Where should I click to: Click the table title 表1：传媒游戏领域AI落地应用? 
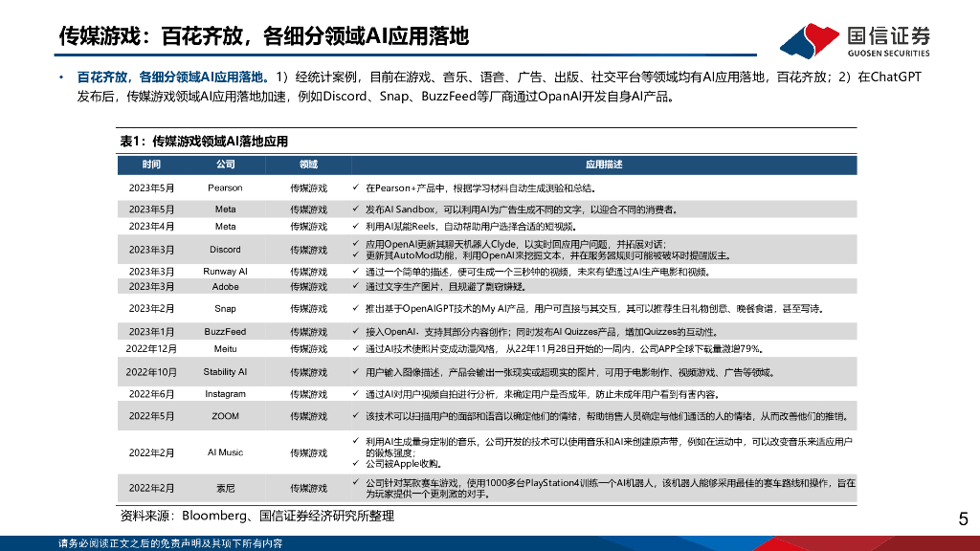pyautogui.click(x=203, y=142)
